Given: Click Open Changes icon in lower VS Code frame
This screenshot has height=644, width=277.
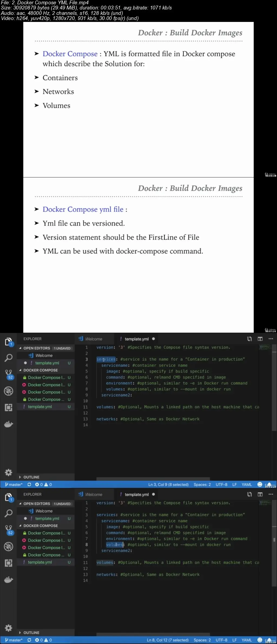Looking at the screenshot, I should tap(249, 494).
